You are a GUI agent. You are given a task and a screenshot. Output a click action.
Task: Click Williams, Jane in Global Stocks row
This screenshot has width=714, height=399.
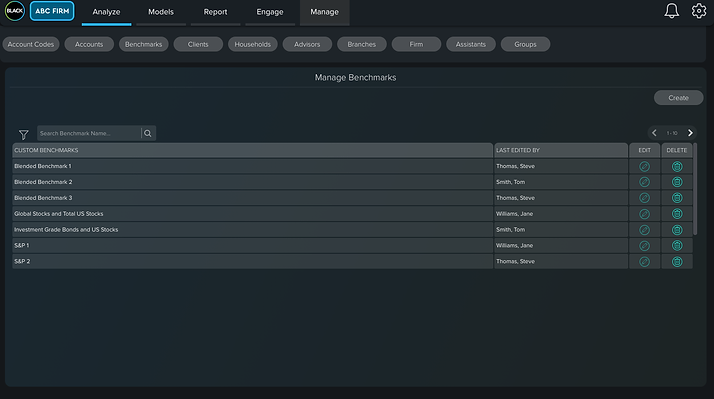click(x=515, y=214)
